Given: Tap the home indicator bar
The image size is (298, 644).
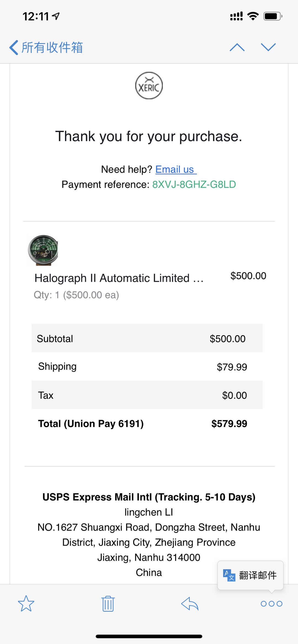Looking at the screenshot, I should [149, 636].
